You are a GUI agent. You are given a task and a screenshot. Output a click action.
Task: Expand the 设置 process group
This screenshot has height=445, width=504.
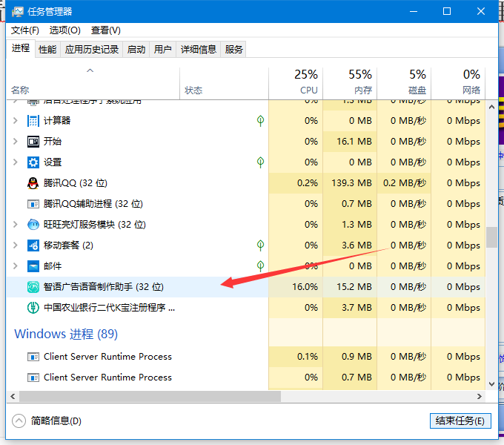pos(15,162)
